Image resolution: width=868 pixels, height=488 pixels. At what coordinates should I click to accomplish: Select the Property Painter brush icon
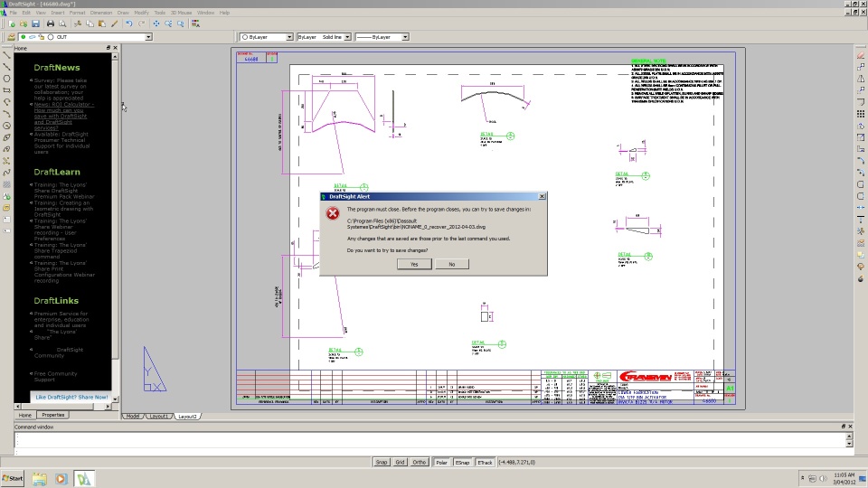point(115,23)
